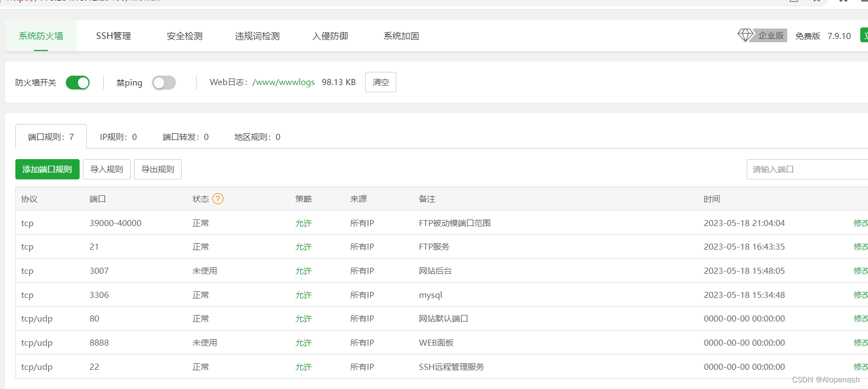This screenshot has height=389, width=868.
Task: Click 修改 for 网站后台 row
Action: (x=860, y=270)
